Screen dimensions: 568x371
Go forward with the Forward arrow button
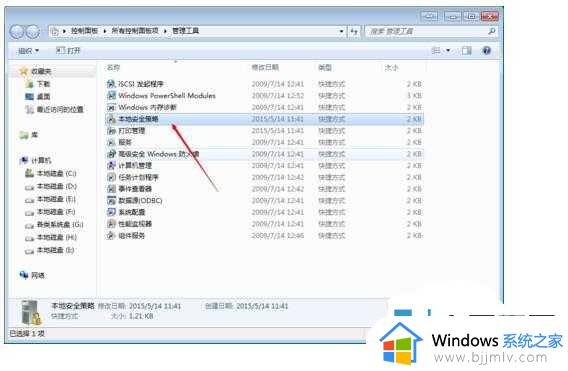click(33, 32)
